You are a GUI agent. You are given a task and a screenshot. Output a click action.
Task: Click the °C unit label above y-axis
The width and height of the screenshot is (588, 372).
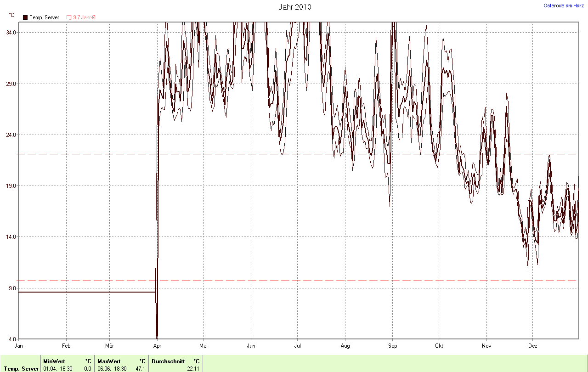pyautogui.click(x=11, y=15)
